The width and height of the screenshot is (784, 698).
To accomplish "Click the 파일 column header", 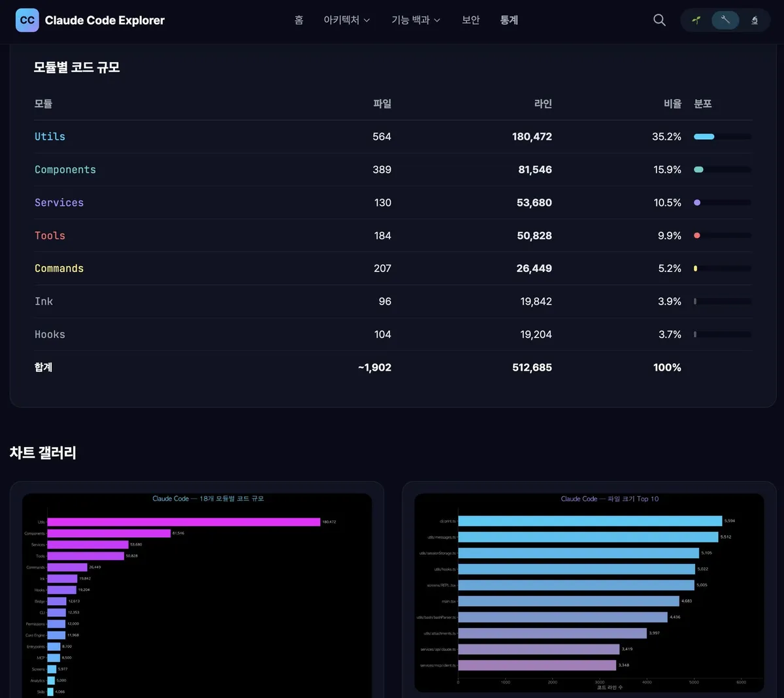I will (x=382, y=104).
